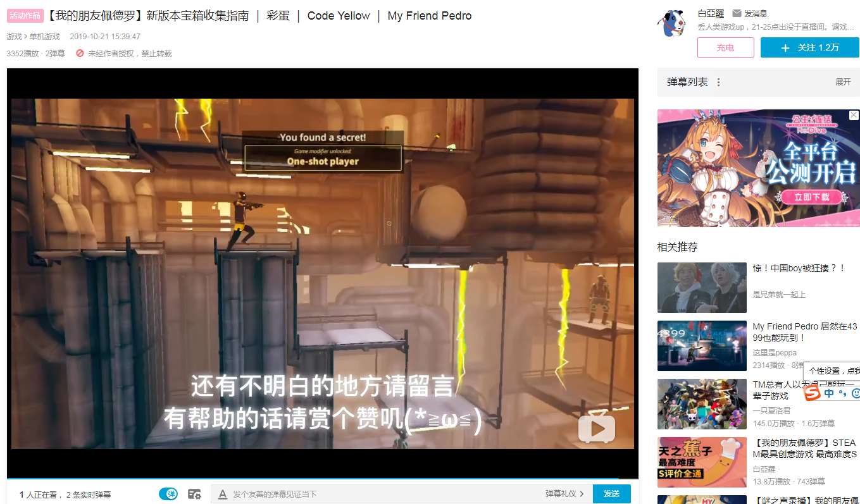Viewport: 860px width, 504px height.
Task: Click the Sogou input method S logo
Action: (x=812, y=393)
